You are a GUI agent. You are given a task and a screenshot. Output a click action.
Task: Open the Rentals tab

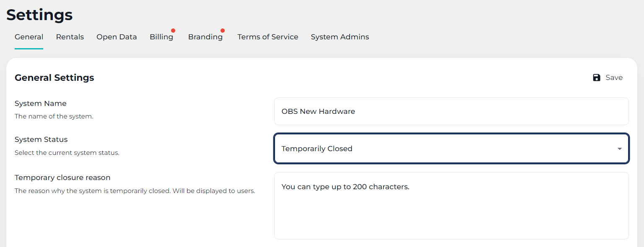coord(70,37)
